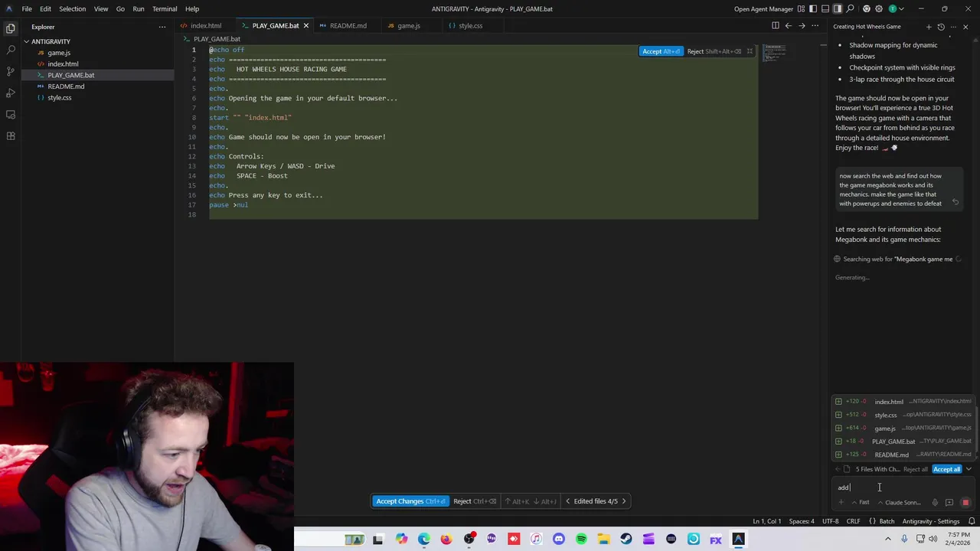Screen dimensions: 980x551
Task: Accept the inline diff with Alt+Enter button
Action: click(661, 51)
